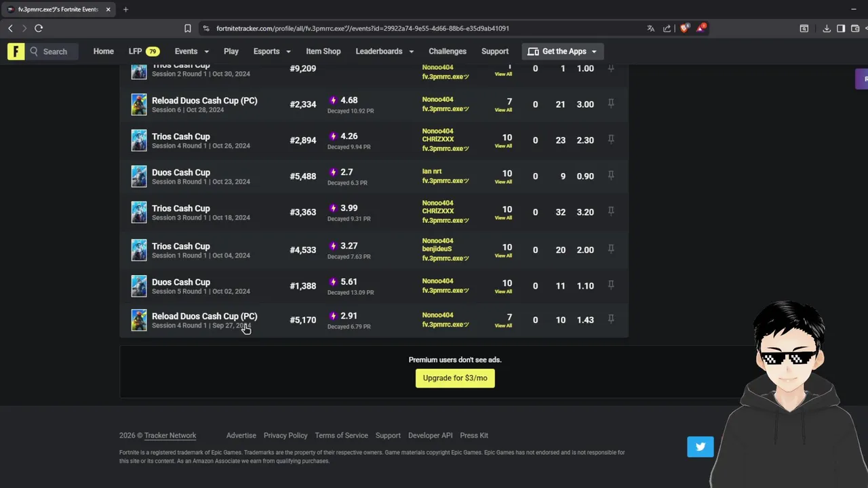Reload the page with the refresh icon
Screen dimensions: 868x488
39,28
